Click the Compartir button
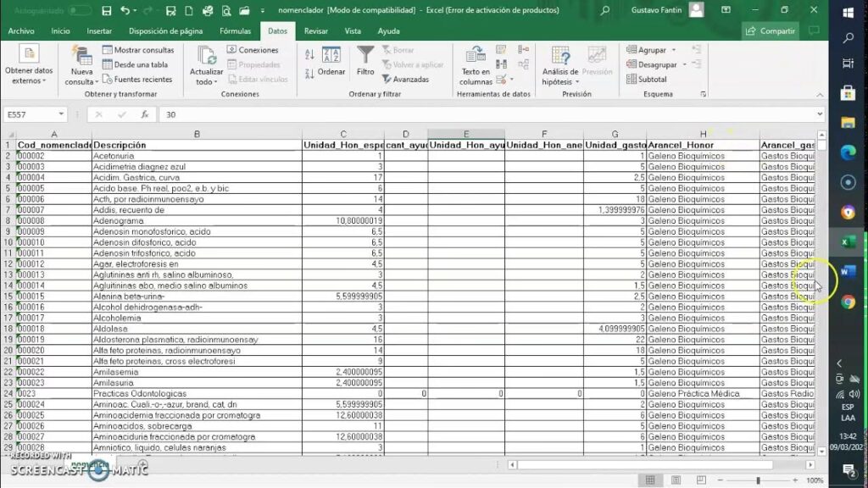 point(771,30)
